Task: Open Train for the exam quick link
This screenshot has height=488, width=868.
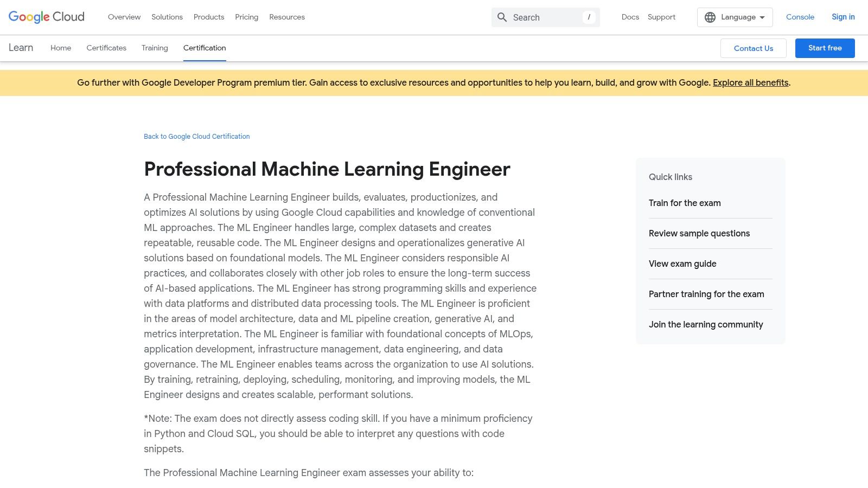Action: pyautogui.click(x=685, y=203)
